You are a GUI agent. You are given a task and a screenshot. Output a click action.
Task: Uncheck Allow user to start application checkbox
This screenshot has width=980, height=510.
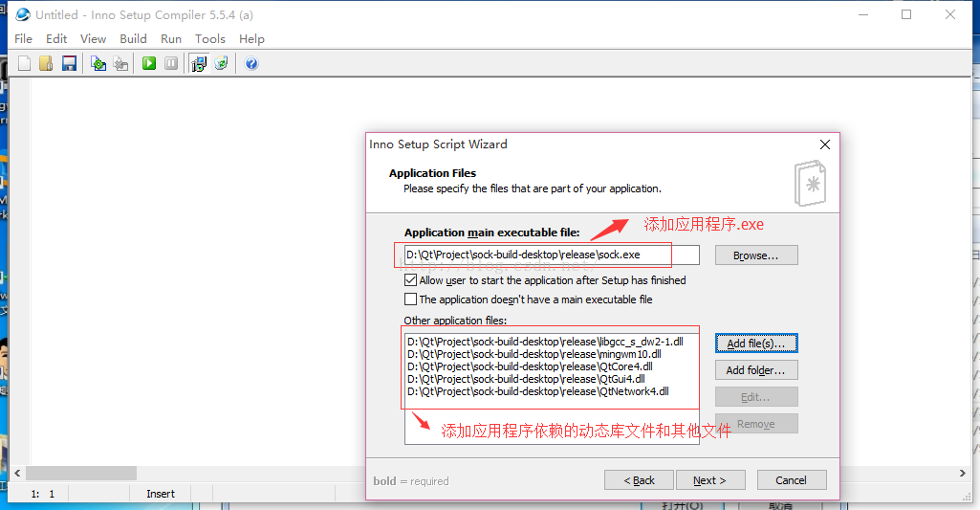tap(410, 280)
